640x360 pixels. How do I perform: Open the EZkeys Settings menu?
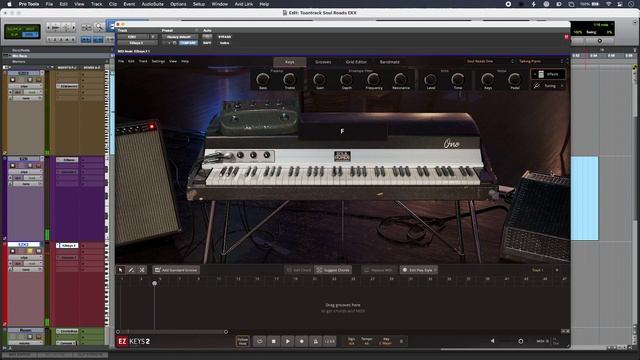[158, 61]
